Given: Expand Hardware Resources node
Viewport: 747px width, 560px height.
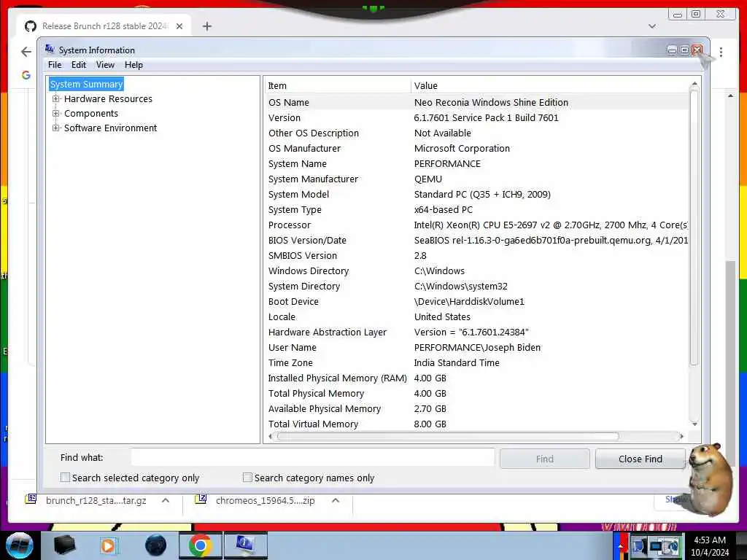Looking at the screenshot, I should (55, 98).
